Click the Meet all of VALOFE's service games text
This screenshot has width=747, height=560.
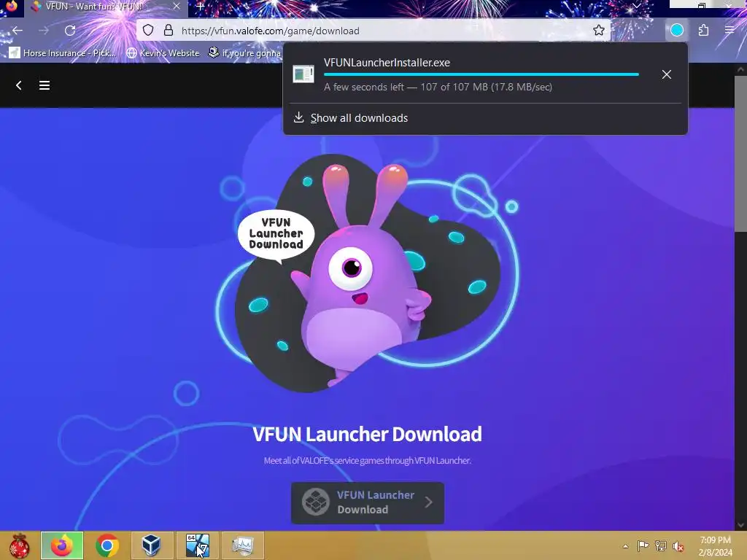point(368,461)
